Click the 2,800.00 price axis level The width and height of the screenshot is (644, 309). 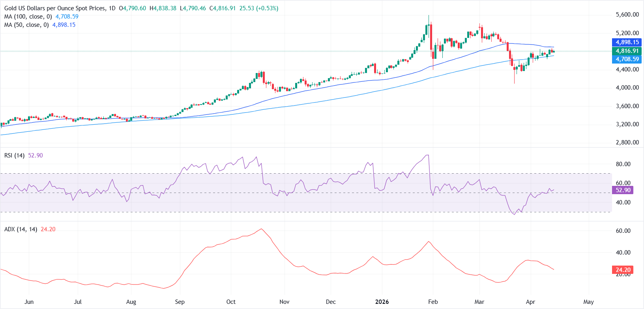(627, 142)
